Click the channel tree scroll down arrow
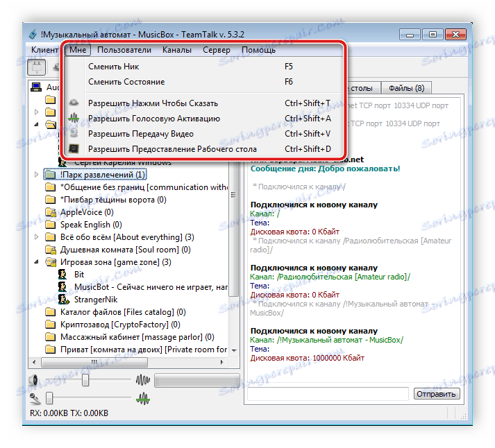This screenshot has width=495, height=448. pos(234,350)
